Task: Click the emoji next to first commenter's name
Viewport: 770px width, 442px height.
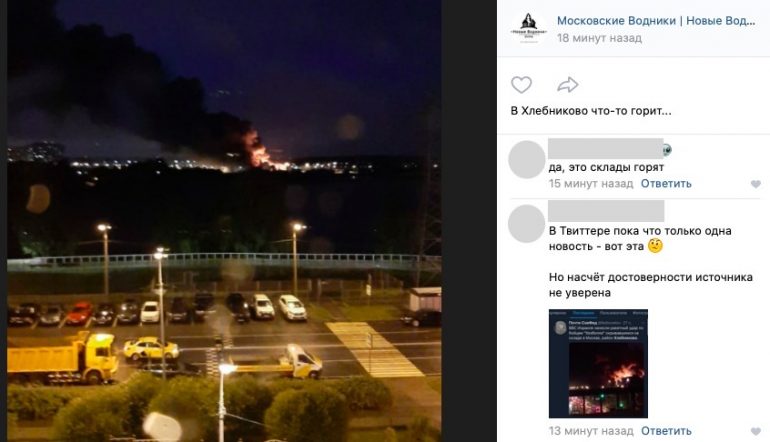Action: tap(667, 150)
